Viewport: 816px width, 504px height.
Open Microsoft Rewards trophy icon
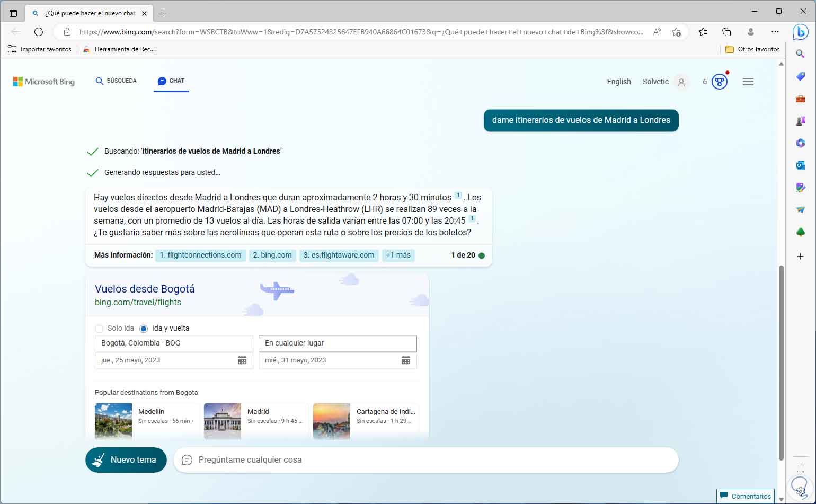click(719, 82)
